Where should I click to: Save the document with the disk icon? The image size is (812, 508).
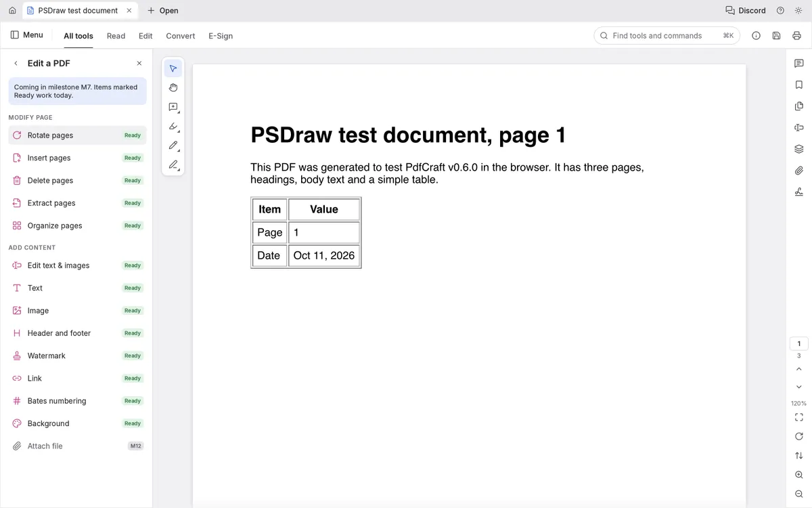point(776,36)
